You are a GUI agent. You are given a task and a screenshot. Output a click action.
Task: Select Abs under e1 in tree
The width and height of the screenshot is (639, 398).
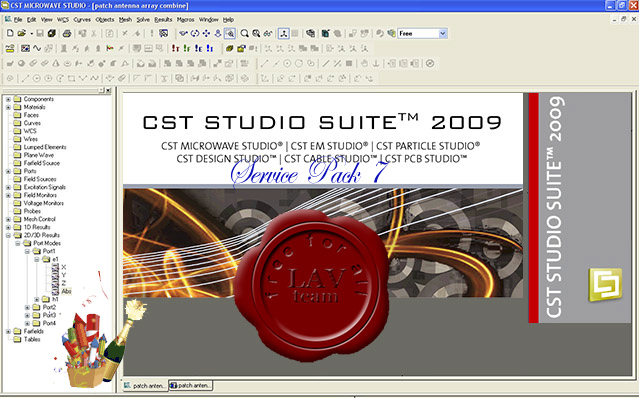pos(66,291)
